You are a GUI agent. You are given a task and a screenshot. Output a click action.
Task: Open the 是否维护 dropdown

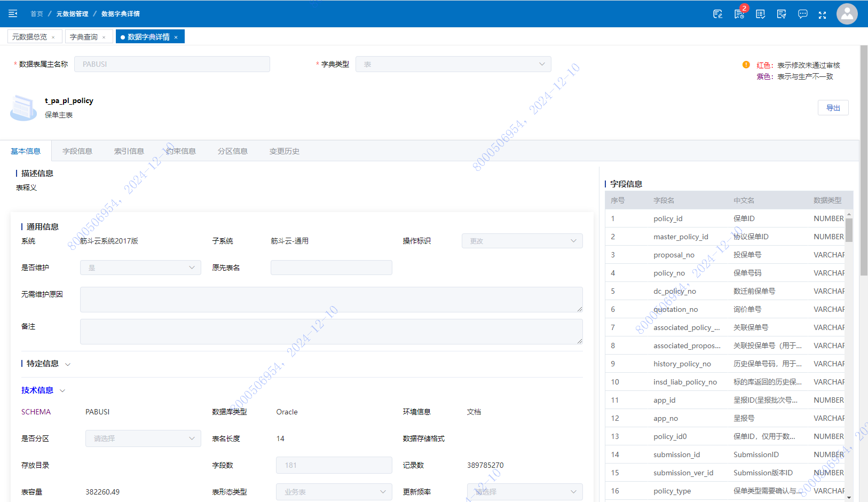pos(140,268)
